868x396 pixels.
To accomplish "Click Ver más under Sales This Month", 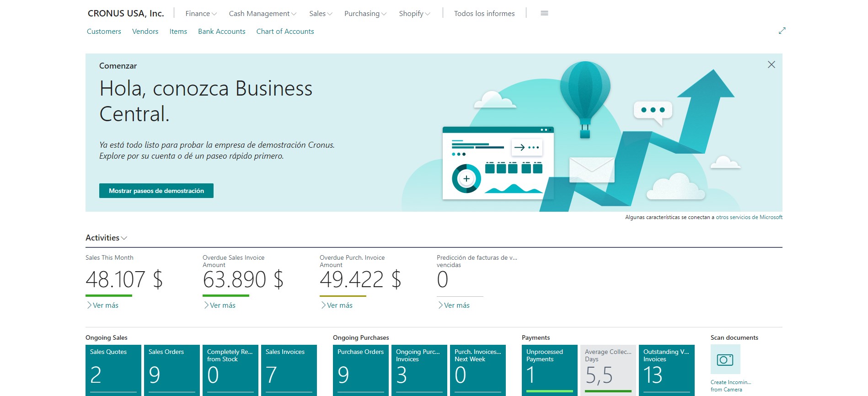I will pos(102,305).
